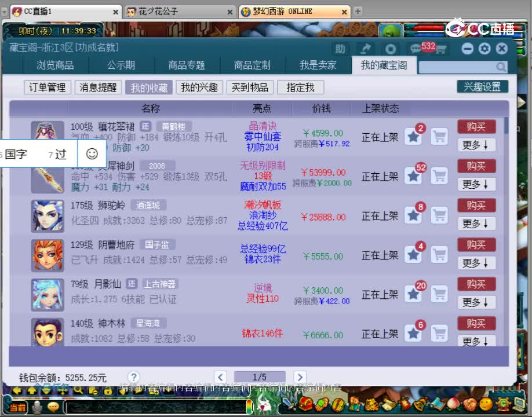Switch to 我是卖家 tab
This screenshot has width=532, height=417.
pos(318,65)
